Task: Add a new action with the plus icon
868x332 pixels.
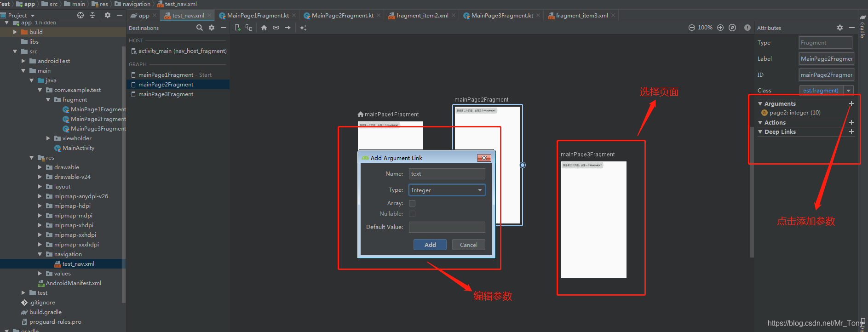Action: pos(851,122)
